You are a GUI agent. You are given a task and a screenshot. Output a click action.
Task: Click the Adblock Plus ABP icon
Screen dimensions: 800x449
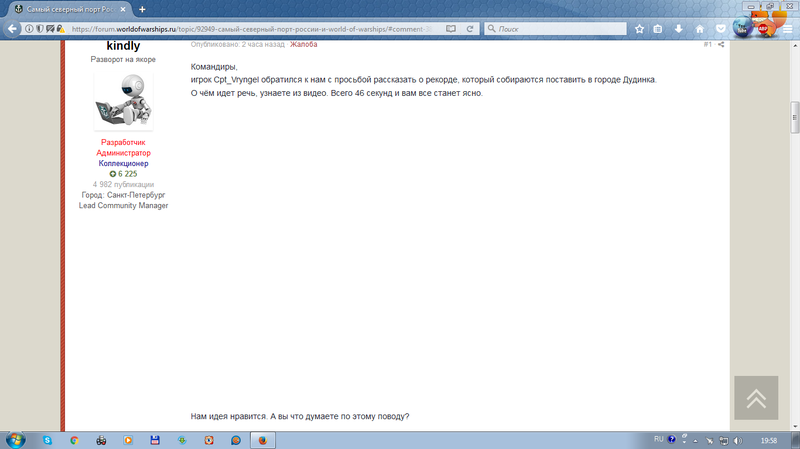pos(763,29)
